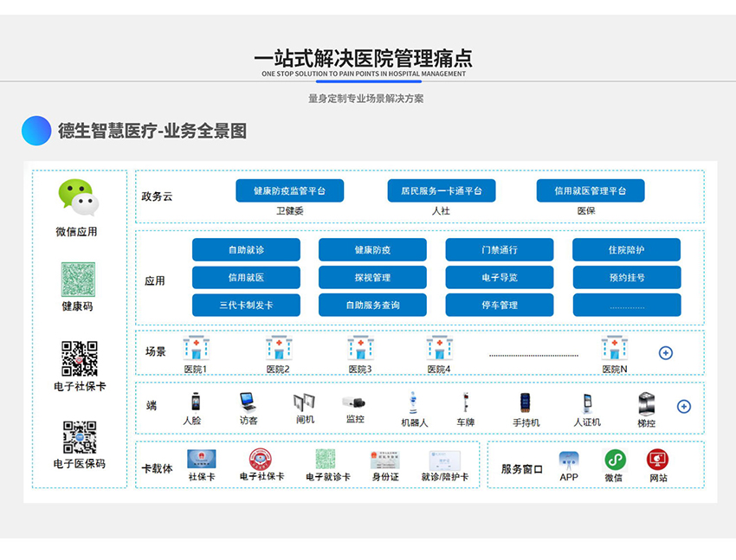Select the turnstile gate (闸机) icon
Viewport: 736px width, 560px height.
point(305,402)
